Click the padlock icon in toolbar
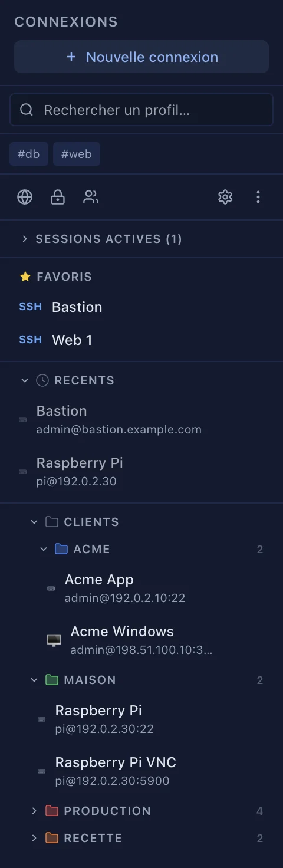Screen dimensions: 283x868 click(58, 197)
